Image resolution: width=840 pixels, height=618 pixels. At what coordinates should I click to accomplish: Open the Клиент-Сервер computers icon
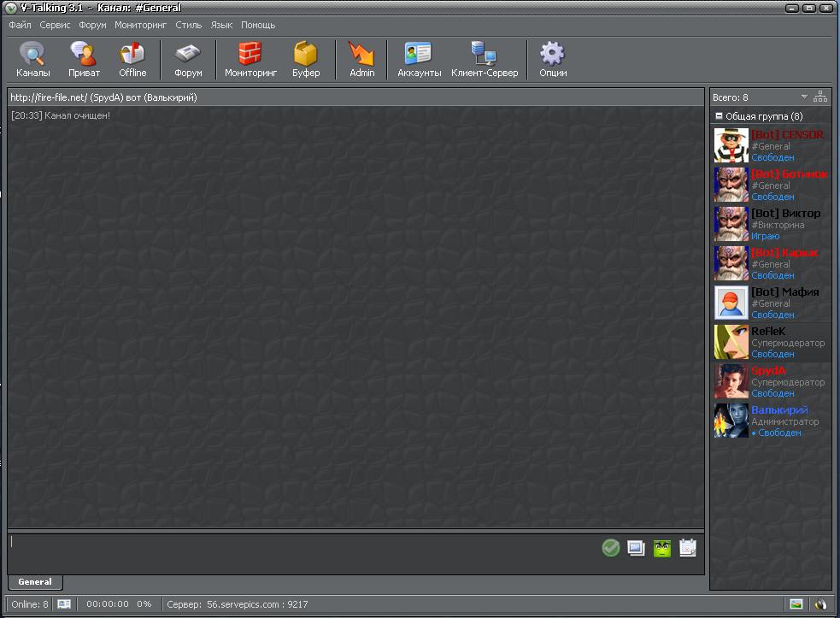tap(485, 59)
